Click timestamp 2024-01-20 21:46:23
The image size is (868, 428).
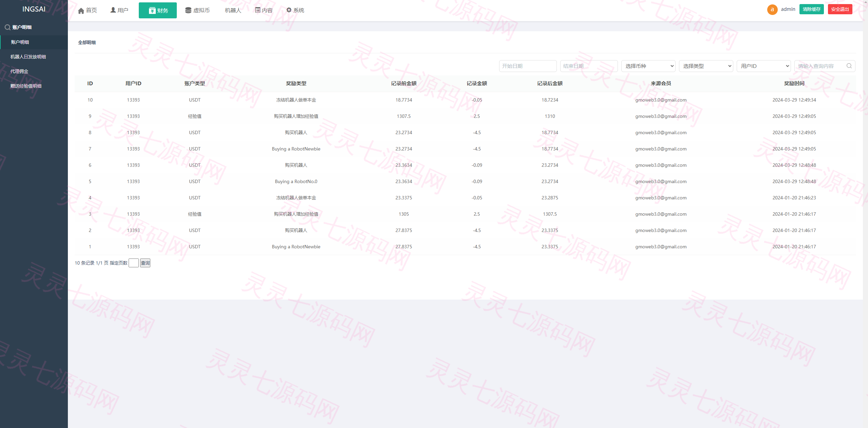(794, 198)
